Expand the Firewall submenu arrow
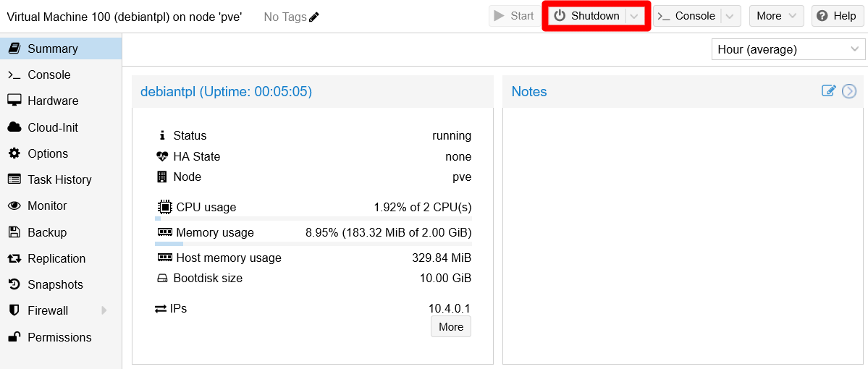 tap(104, 310)
